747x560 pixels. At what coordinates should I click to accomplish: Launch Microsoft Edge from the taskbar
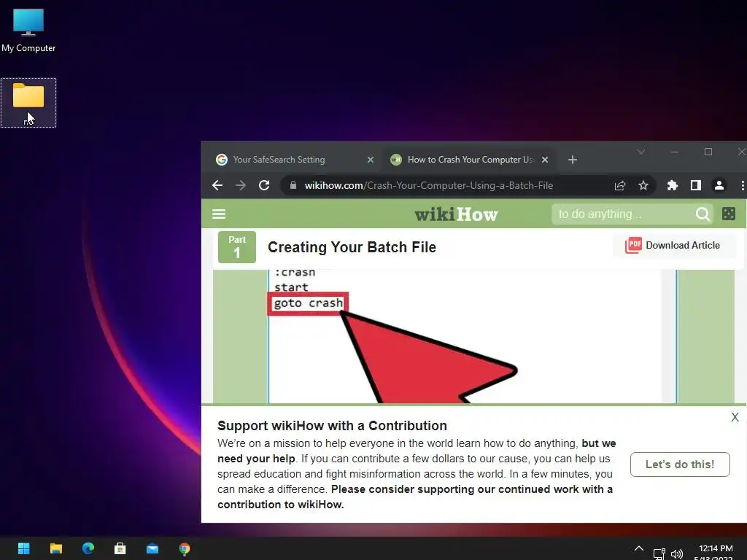click(88, 548)
